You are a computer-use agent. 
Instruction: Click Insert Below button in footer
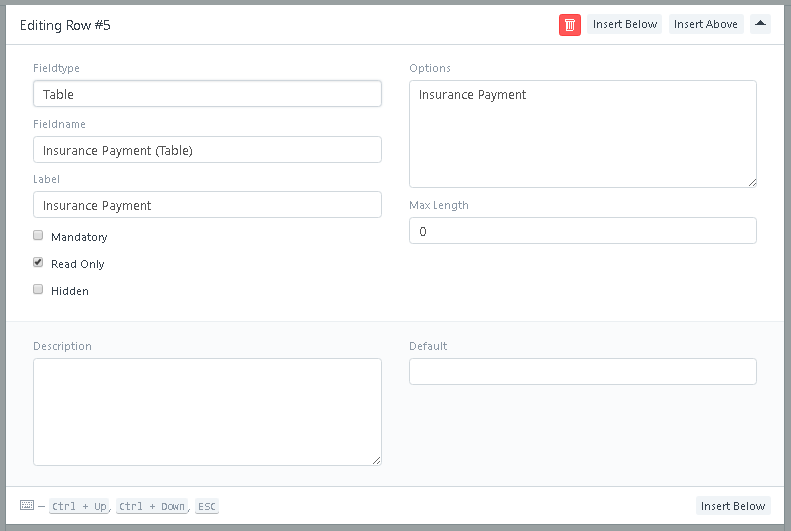coord(733,506)
